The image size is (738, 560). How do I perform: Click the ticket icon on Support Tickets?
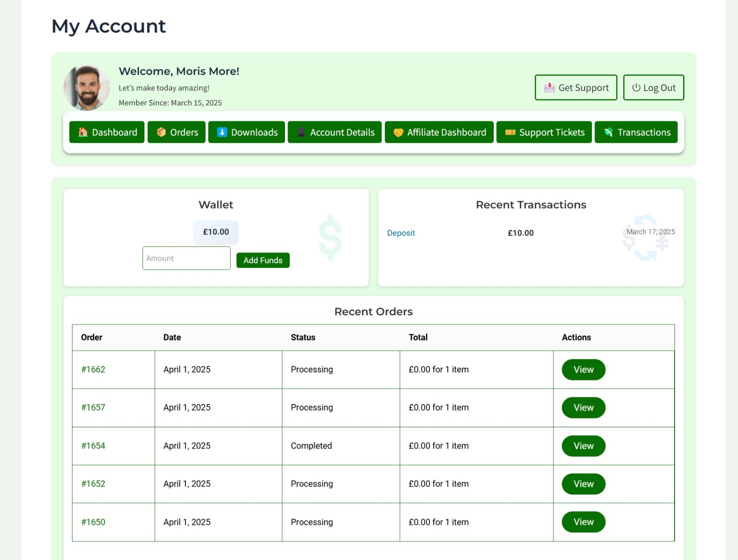(x=510, y=132)
